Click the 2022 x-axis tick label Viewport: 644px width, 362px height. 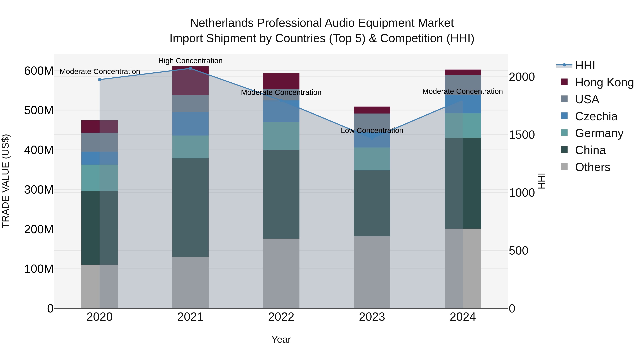click(x=281, y=317)
